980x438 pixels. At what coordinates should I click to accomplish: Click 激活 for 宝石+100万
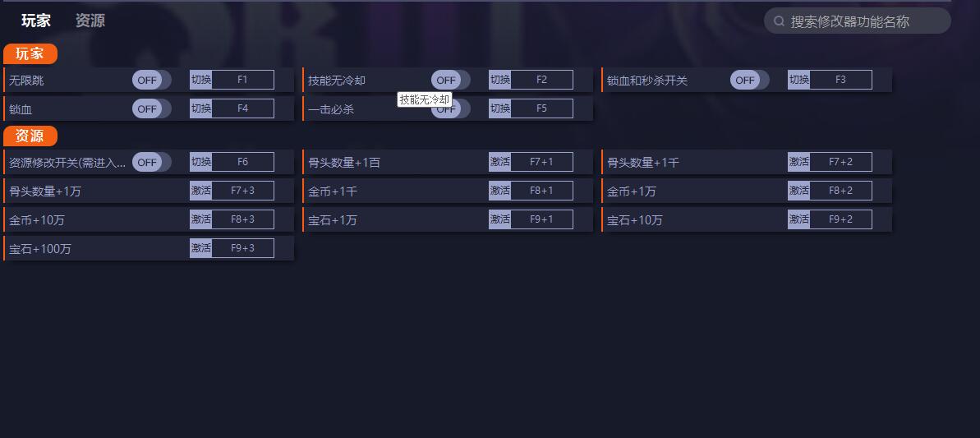pos(200,248)
